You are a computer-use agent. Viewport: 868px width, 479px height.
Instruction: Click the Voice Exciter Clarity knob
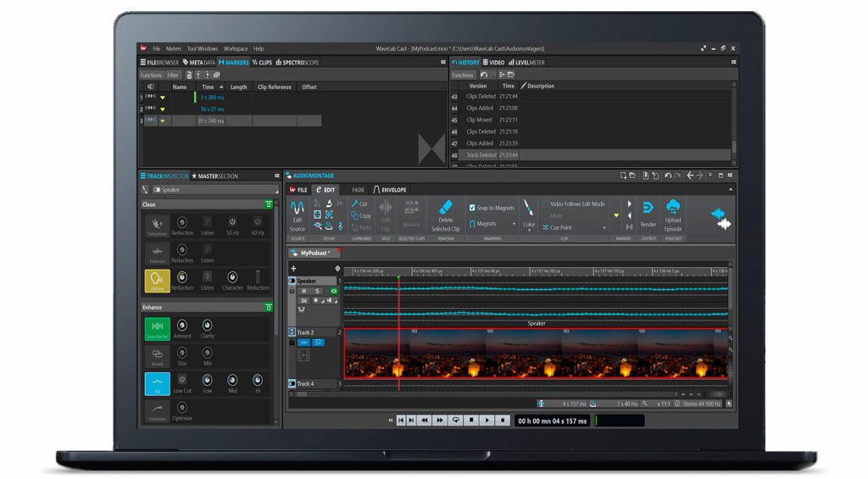click(207, 325)
